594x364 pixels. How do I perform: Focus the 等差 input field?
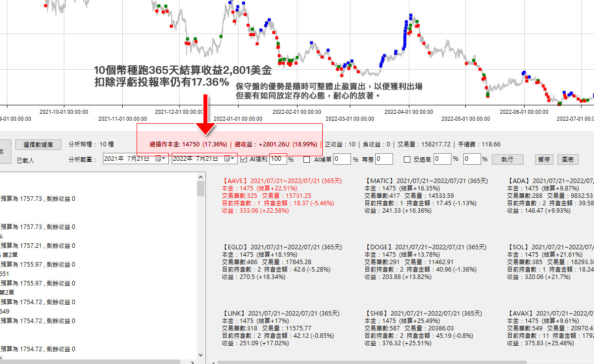(x=384, y=159)
